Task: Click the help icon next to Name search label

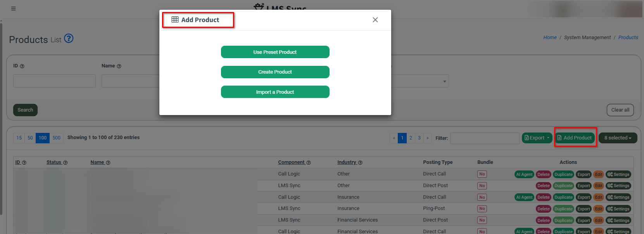Action: point(119,66)
